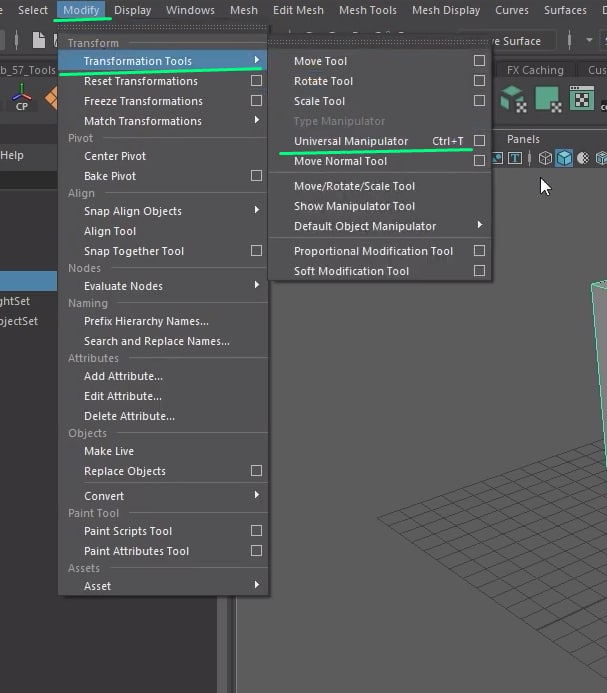607x693 pixels.
Task: Open the viewport Panels menu
Action: pos(523,139)
